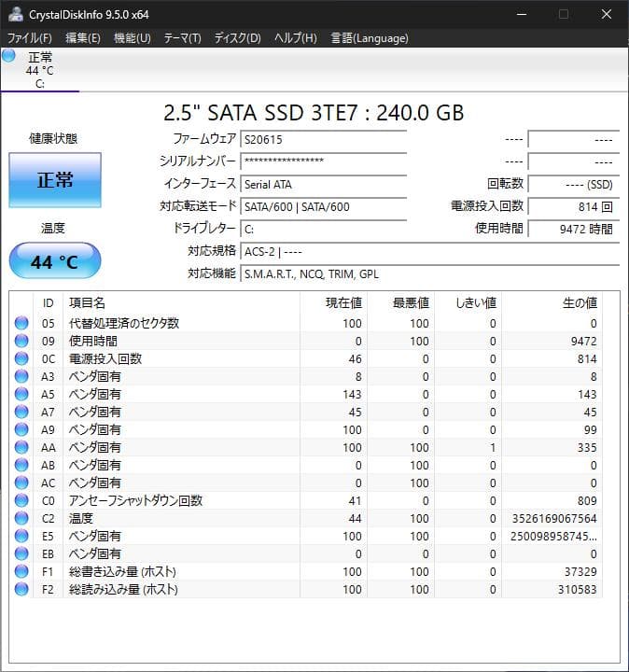Click the status orb for attribute A5
This screenshot has width=629, height=672.
21,394
